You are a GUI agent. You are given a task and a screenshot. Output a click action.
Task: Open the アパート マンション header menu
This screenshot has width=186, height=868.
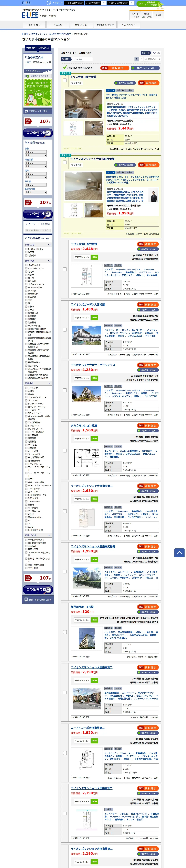tap(135, 15)
